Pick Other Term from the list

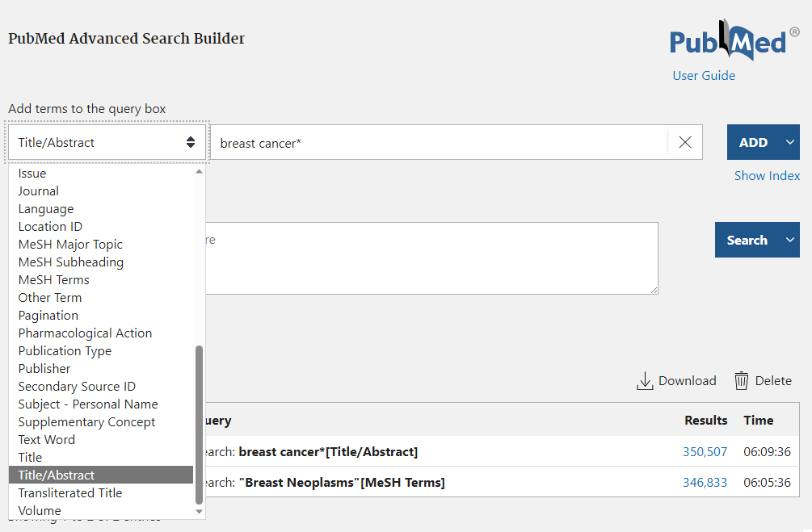tap(101, 298)
